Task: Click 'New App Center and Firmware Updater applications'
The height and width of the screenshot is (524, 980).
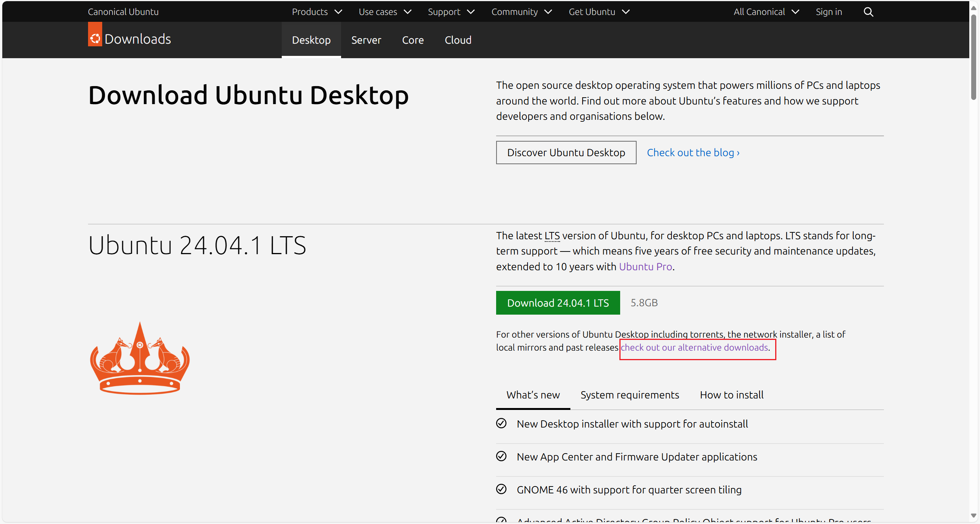Action: 637,457
